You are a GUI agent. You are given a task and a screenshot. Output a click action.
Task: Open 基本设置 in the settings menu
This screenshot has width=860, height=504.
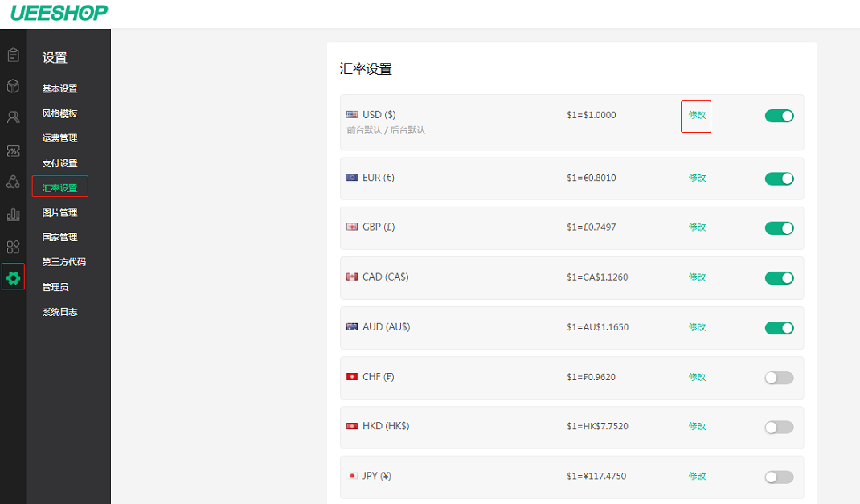point(59,89)
